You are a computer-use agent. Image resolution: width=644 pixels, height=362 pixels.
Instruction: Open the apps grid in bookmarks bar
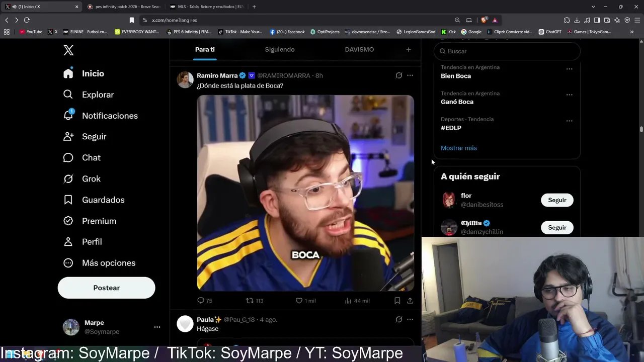pyautogui.click(x=7, y=32)
